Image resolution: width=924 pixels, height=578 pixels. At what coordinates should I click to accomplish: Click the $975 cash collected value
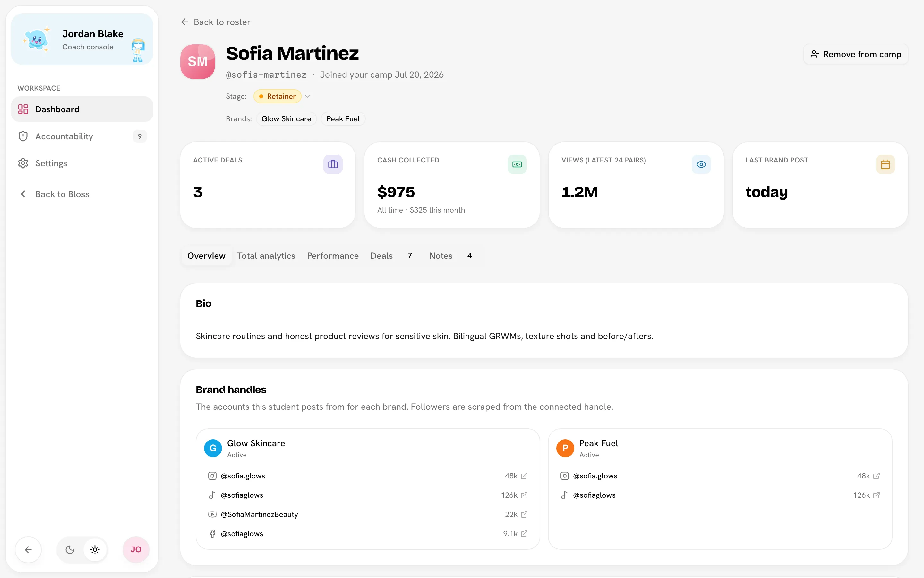pos(396,192)
